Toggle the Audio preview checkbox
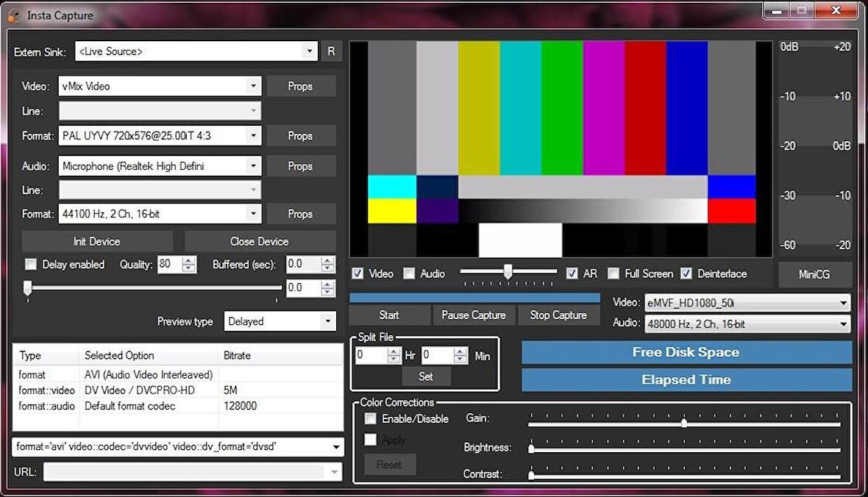 (x=409, y=273)
